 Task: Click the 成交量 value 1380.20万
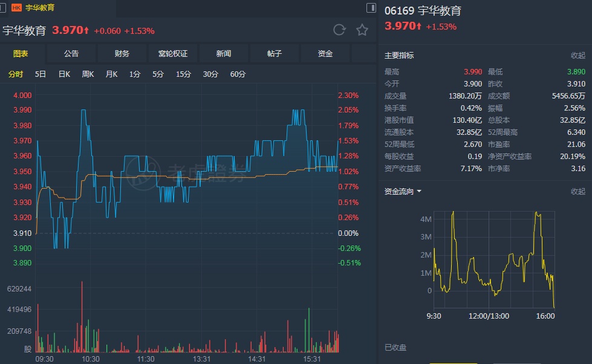(x=465, y=96)
